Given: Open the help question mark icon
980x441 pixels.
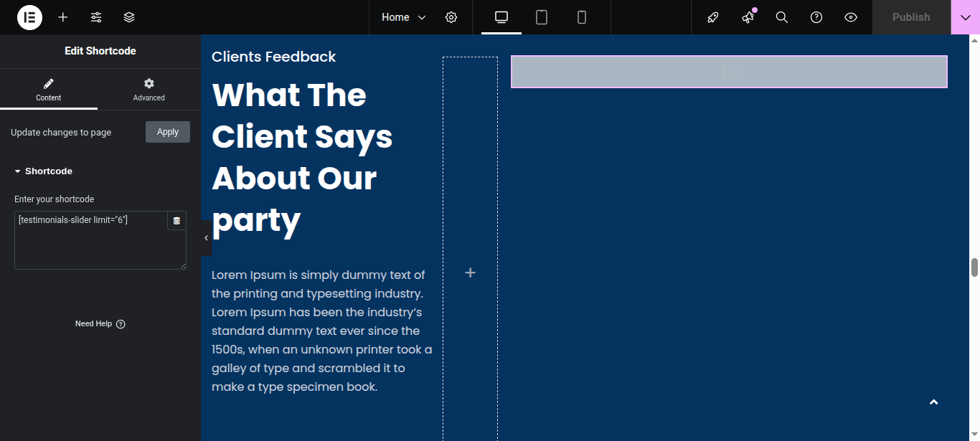Looking at the screenshot, I should tap(816, 17).
